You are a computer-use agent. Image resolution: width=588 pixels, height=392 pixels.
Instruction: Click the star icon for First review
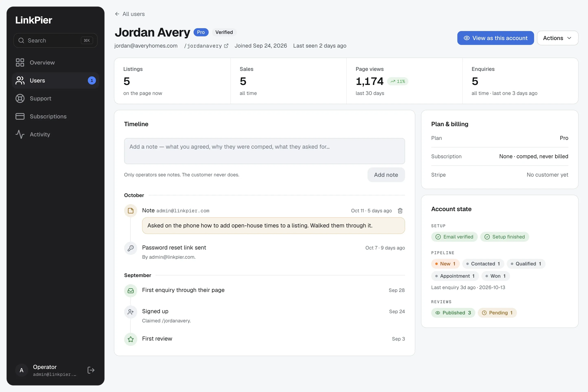pos(131,339)
